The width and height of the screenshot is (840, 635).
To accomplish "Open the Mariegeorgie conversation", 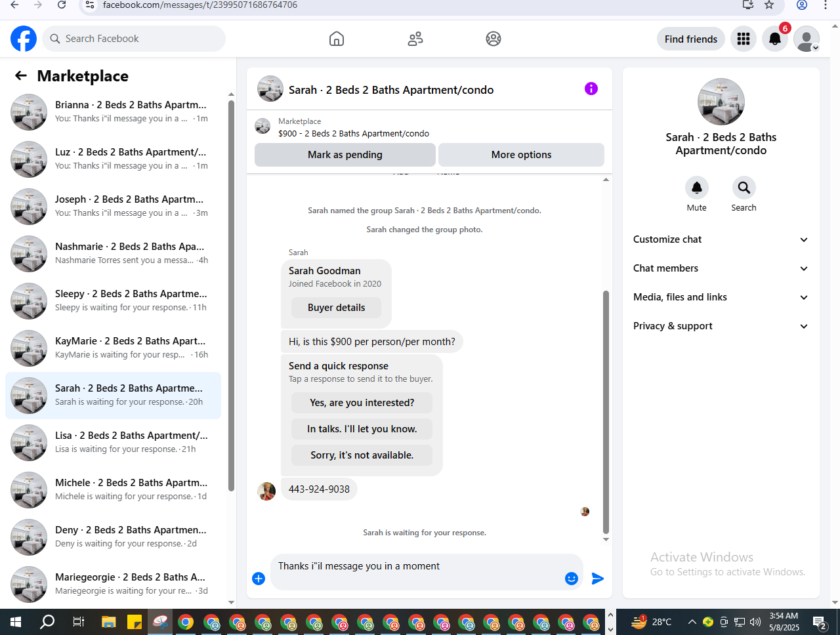I will [113, 584].
